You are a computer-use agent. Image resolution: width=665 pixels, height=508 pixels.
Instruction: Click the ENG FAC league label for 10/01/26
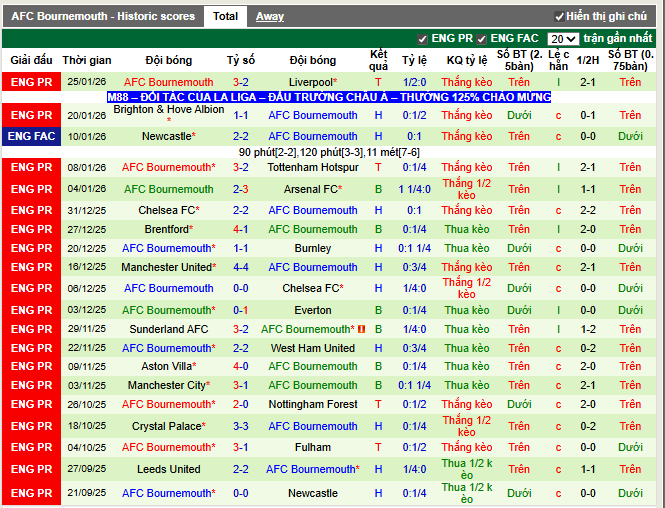pos(31,136)
